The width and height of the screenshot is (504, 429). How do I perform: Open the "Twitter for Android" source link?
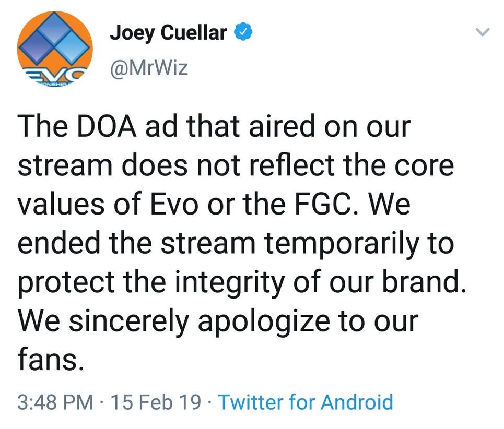point(304,402)
